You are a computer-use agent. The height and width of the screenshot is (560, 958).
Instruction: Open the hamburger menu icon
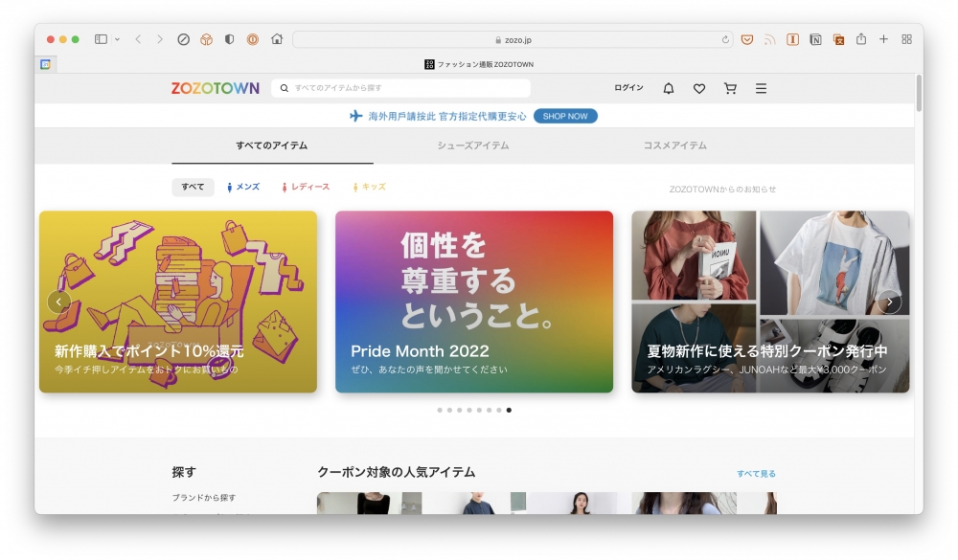click(x=761, y=89)
